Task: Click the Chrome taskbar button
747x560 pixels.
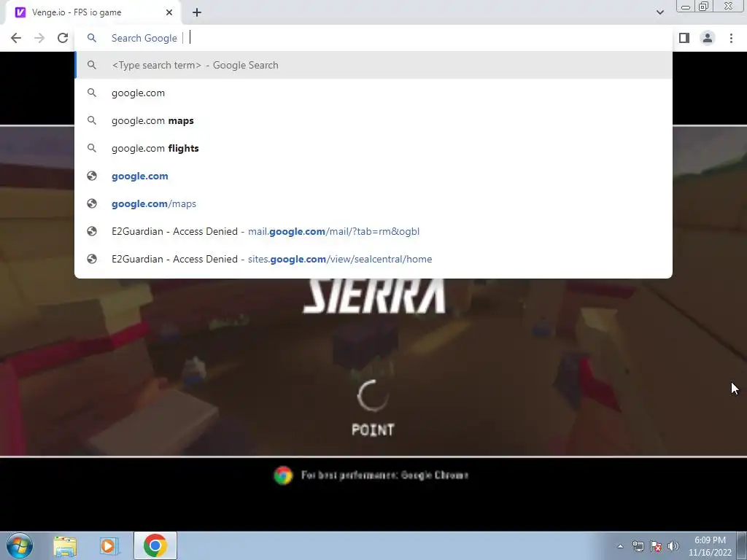Action: pyautogui.click(x=155, y=545)
